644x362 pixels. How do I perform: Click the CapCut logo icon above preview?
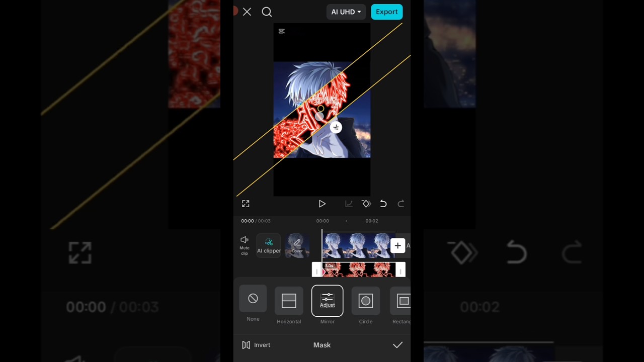pos(282,31)
